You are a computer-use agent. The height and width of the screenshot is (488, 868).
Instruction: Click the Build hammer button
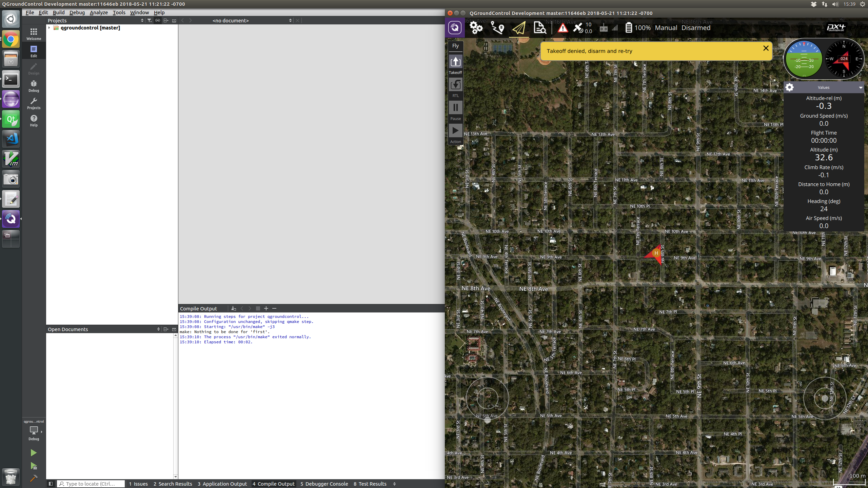pyautogui.click(x=33, y=478)
